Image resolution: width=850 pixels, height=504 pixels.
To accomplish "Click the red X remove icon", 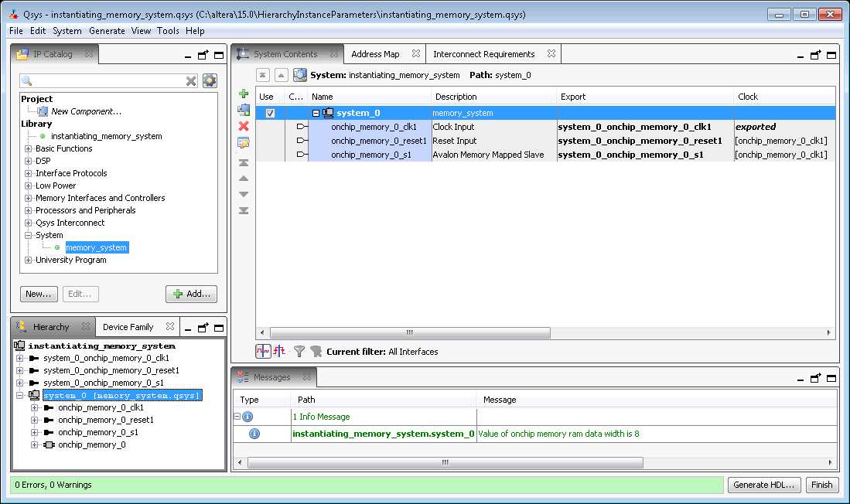I will click(x=244, y=126).
